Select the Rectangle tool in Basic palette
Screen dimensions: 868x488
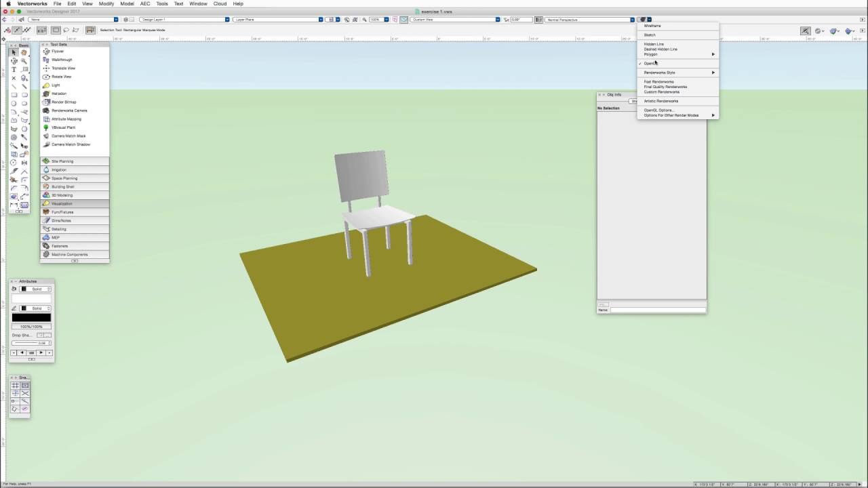pyautogui.click(x=14, y=95)
